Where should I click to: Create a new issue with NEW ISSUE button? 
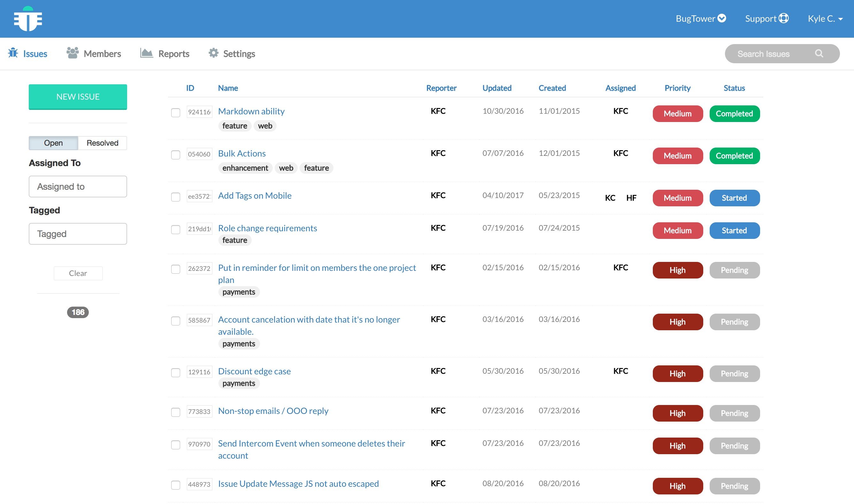pyautogui.click(x=78, y=97)
